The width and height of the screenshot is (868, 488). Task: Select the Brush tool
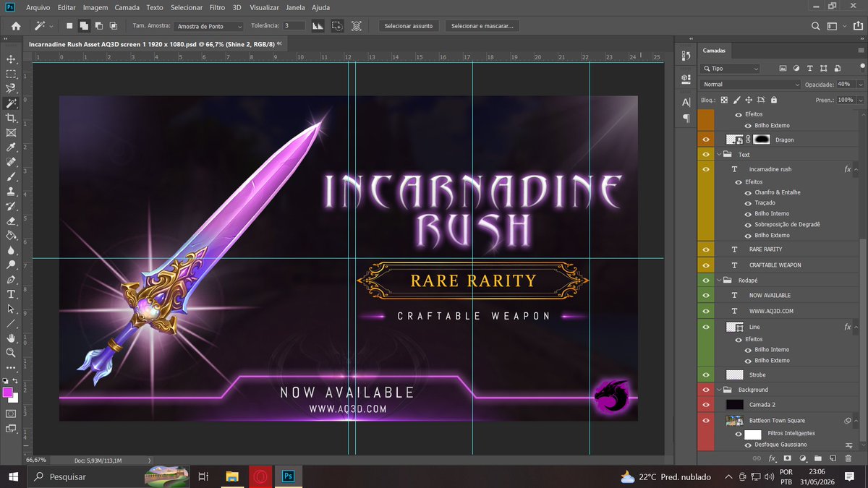pyautogui.click(x=11, y=177)
